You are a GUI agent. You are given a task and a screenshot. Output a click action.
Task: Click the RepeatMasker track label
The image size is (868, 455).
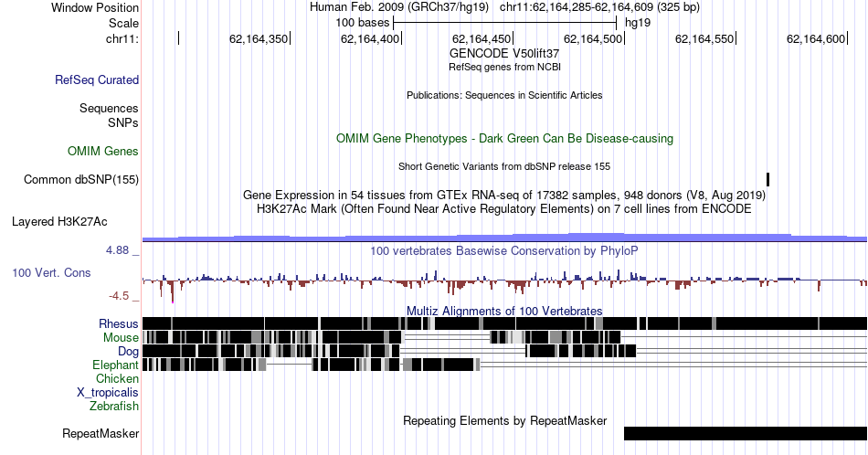click(101, 433)
